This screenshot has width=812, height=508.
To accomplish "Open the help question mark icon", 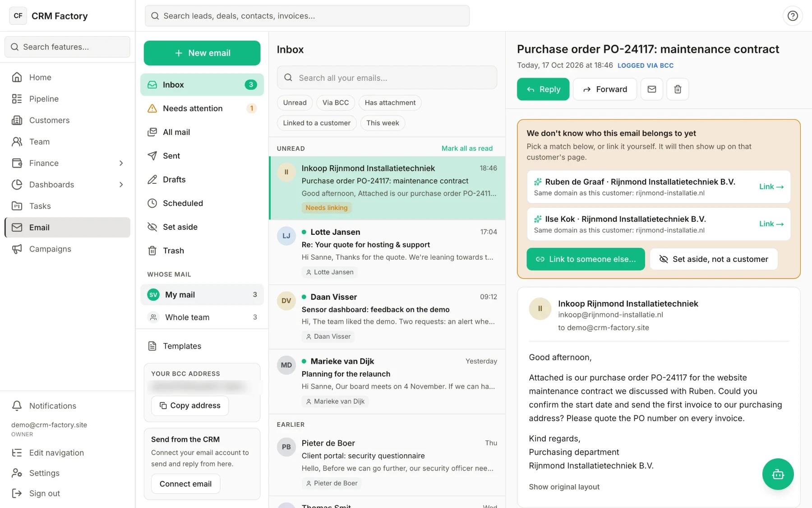I will pos(793,16).
